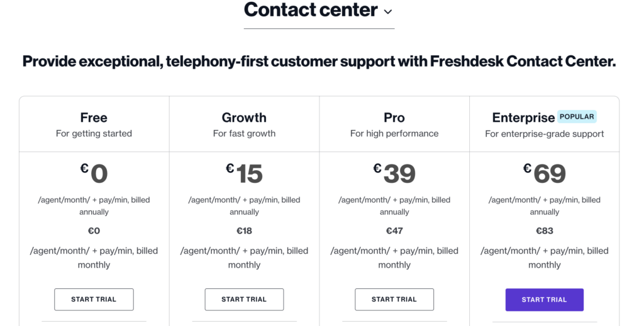Select the Pro plan title
Viewport: 644px width, 326px height.
[394, 117]
